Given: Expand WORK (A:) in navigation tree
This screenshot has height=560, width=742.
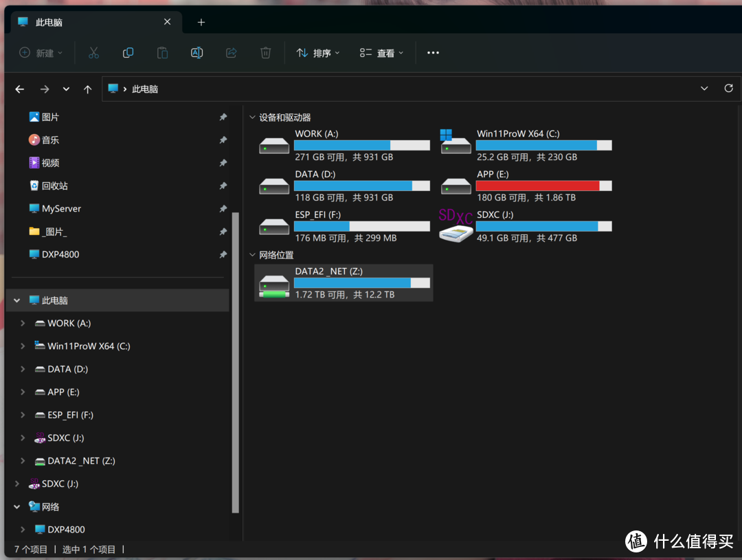Looking at the screenshot, I should tap(23, 323).
